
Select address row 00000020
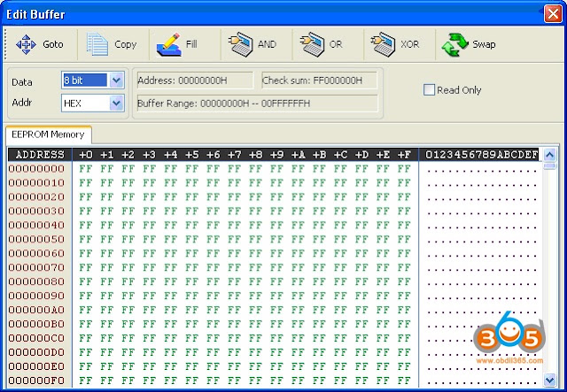coord(36,197)
